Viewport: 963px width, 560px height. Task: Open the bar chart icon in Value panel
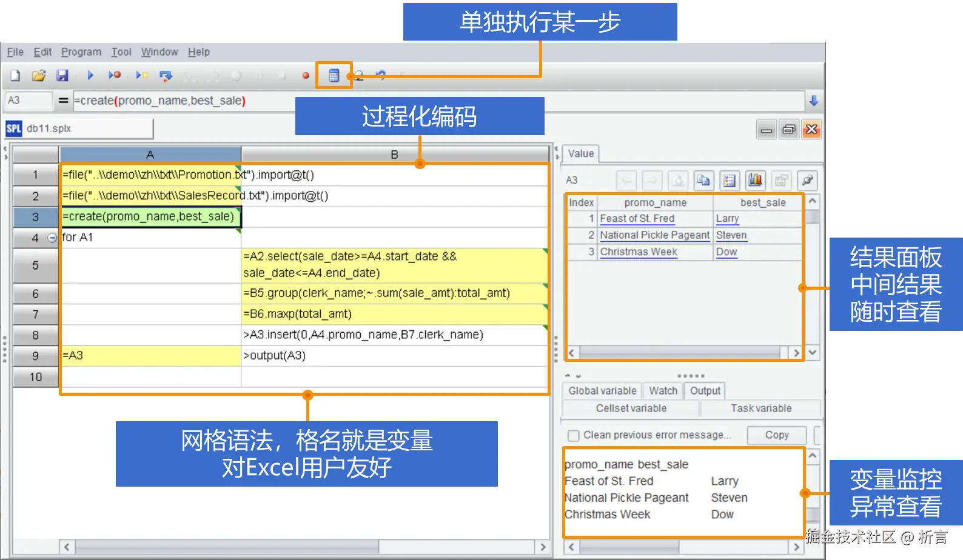(x=756, y=180)
